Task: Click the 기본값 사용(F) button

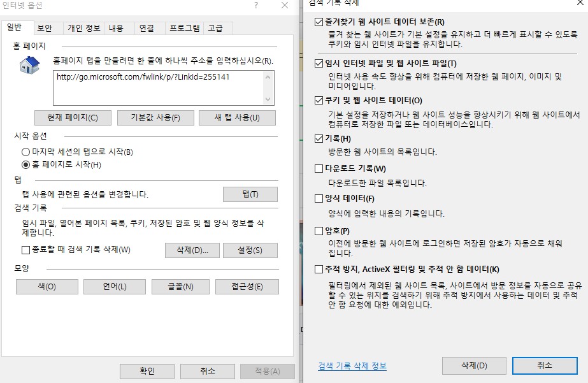Action: pyautogui.click(x=155, y=118)
